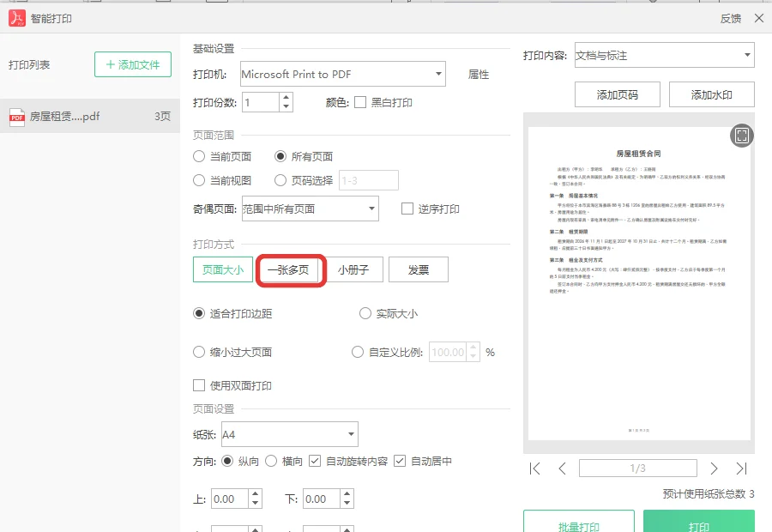Increase top margin value
This screenshot has width=772, height=532.
coord(255,494)
